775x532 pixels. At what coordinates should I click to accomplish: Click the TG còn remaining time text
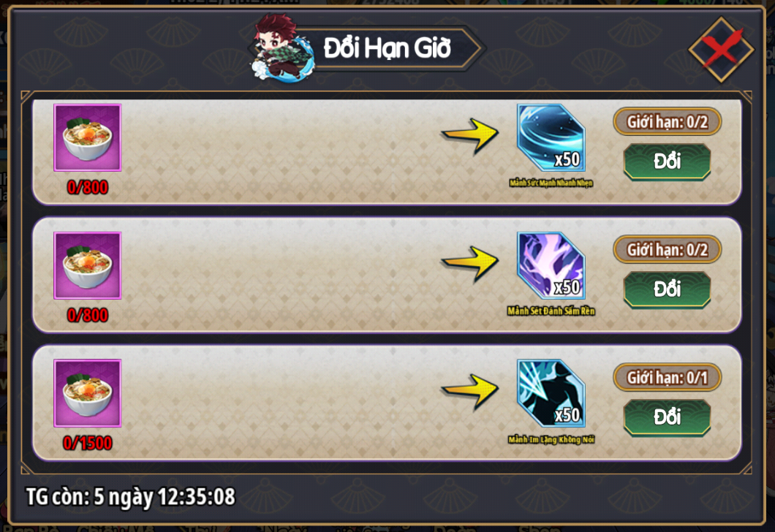(130, 497)
